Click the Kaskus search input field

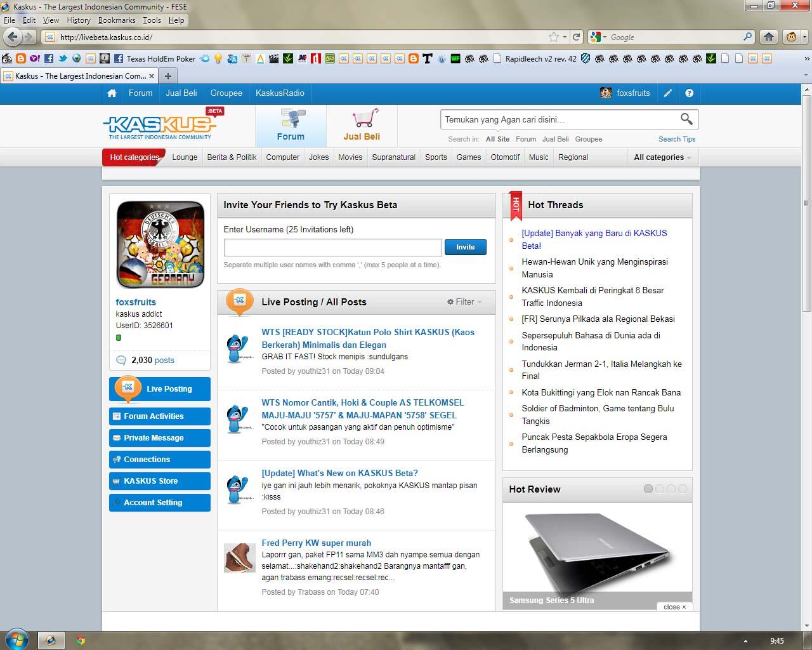558,119
